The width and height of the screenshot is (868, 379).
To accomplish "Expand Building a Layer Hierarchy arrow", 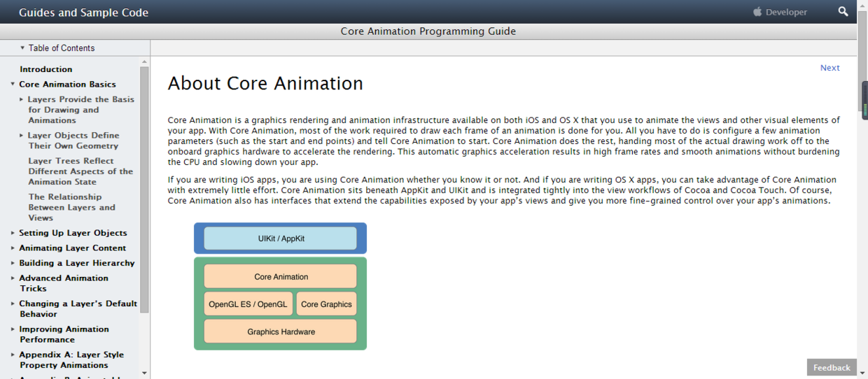I will (13, 263).
